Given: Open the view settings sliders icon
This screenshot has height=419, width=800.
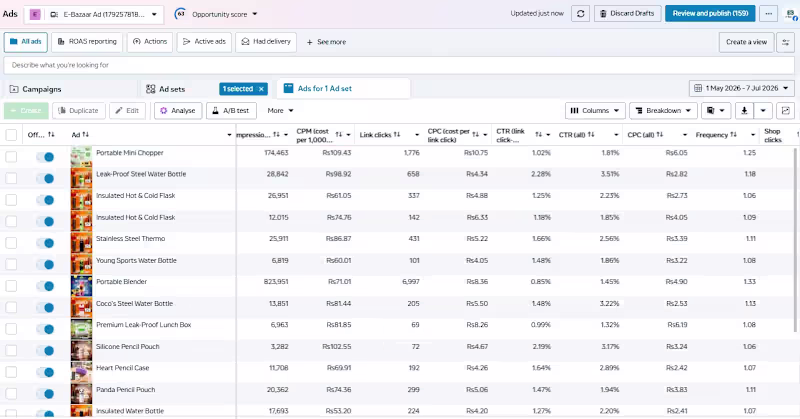Looking at the screenshot, I should coord(786,42).
